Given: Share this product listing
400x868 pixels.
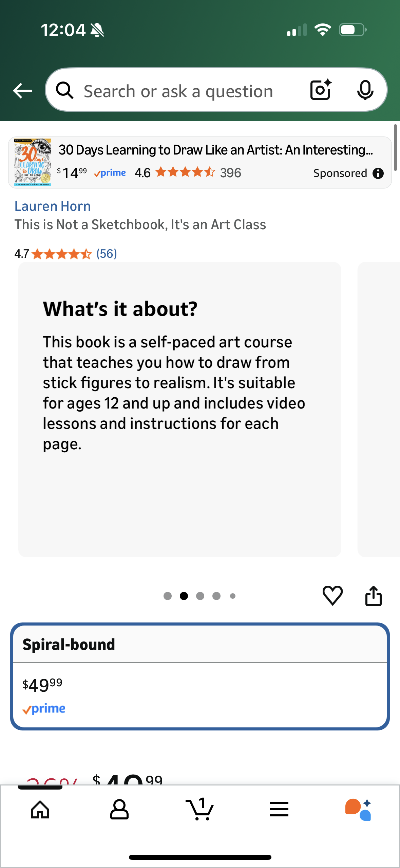Looking at the screenshot, I should pyautogui.click(x=373, y=596).
